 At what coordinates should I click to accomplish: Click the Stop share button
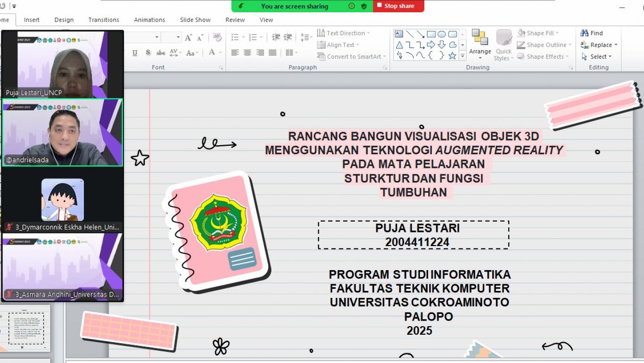tap(399, 6)
